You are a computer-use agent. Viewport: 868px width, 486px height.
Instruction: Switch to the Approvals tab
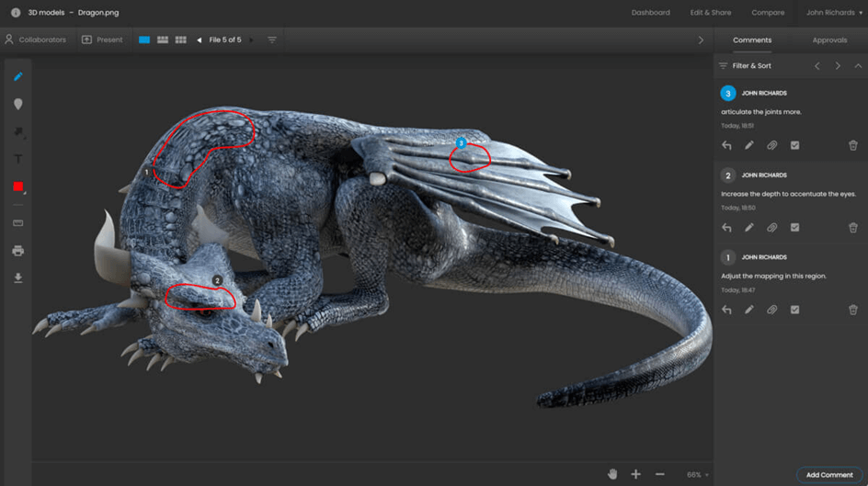[x=829, y=40]
